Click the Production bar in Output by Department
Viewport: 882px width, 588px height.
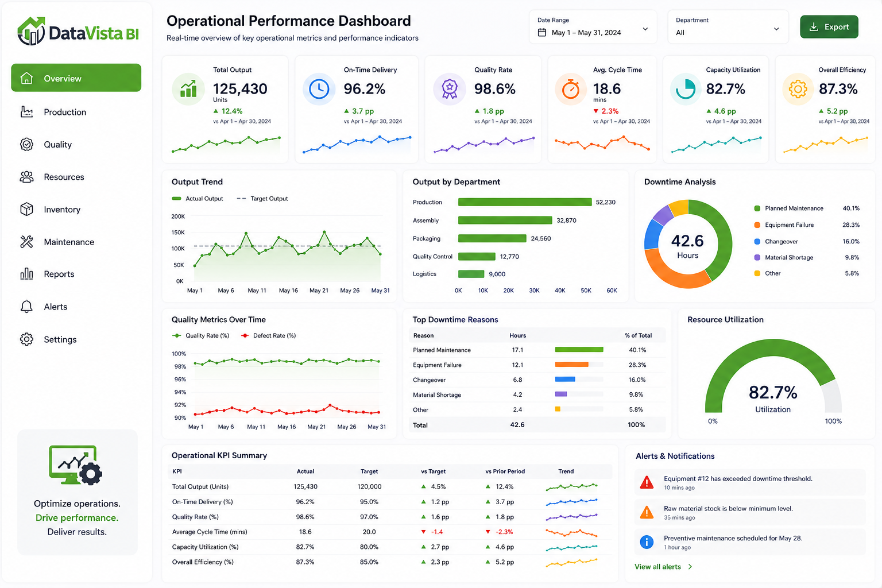tap(525, 202)
